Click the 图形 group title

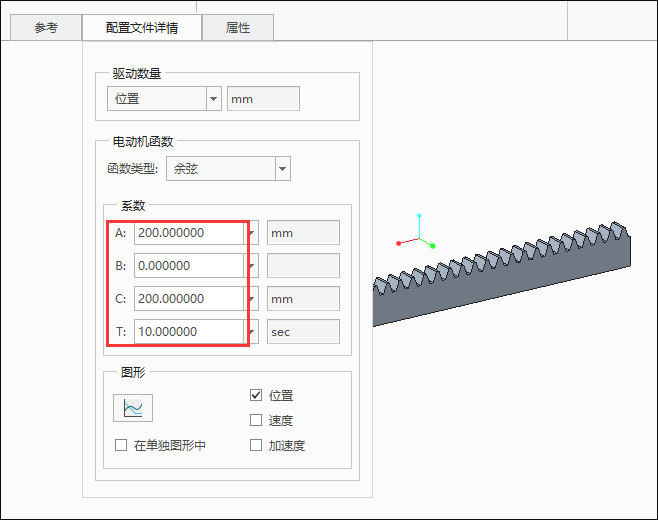click(133, 372)
